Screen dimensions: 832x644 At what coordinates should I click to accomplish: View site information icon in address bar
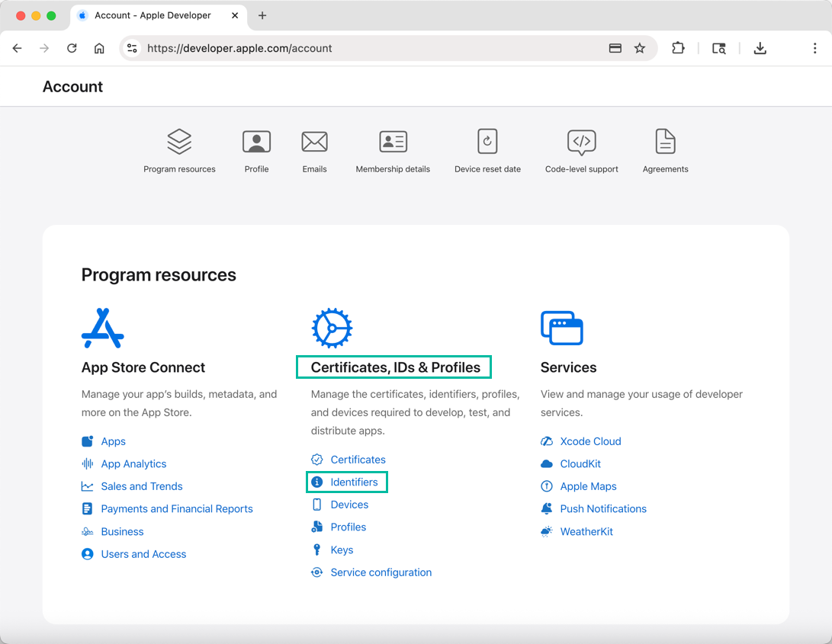[132, 48]
